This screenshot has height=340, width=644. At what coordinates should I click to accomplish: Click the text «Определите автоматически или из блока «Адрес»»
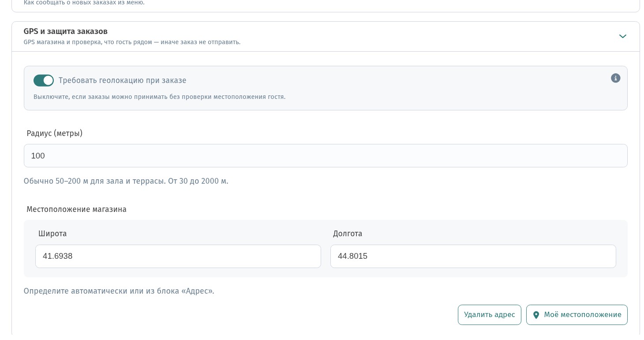click(119, 291)
